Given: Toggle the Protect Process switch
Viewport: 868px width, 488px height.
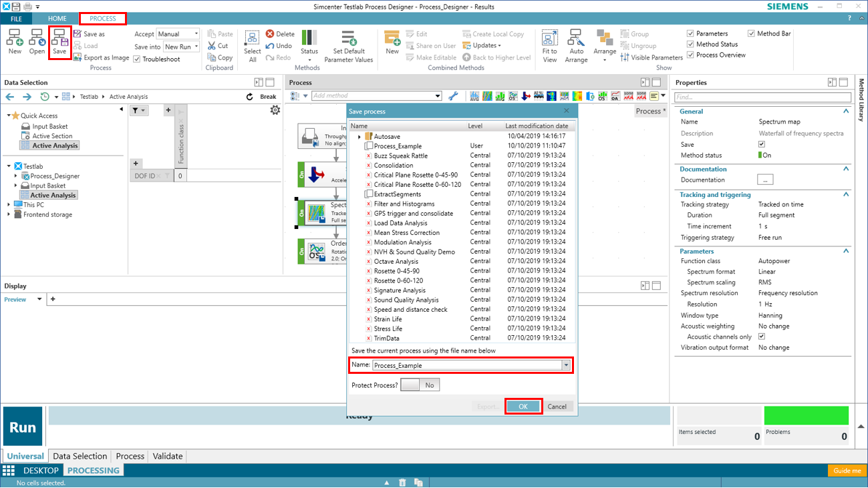Looking at the screenshot, I should point(420,385).
